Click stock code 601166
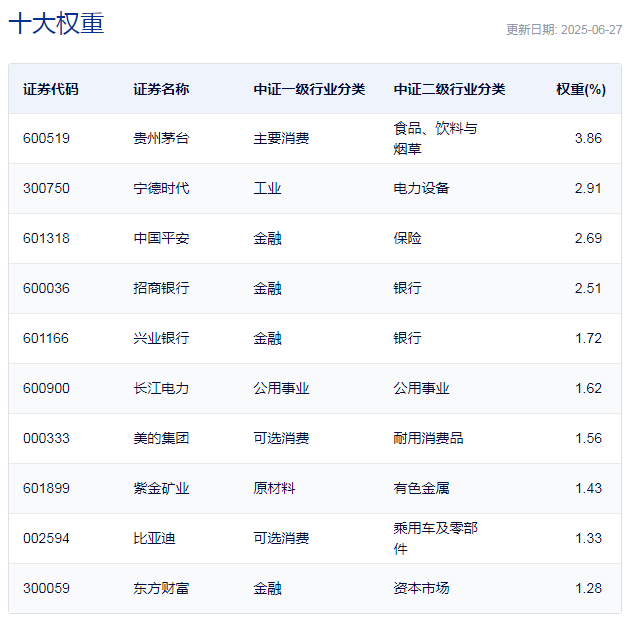630x620 pixels. (x=46, y=338)
